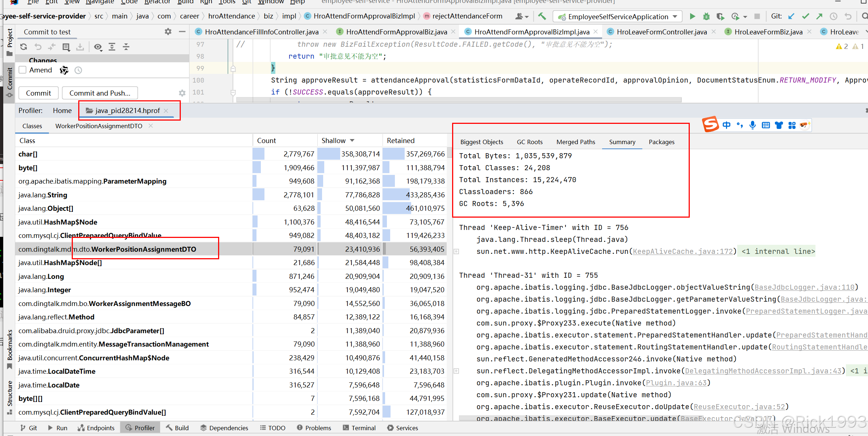The width and height of the screenshot is (868, 436).
Task: Toggle the Profiler tool window button
Action: click(140, 428)
